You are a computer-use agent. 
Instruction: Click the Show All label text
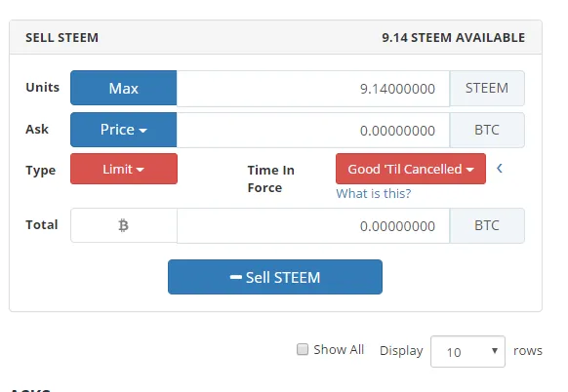[339, 350]
